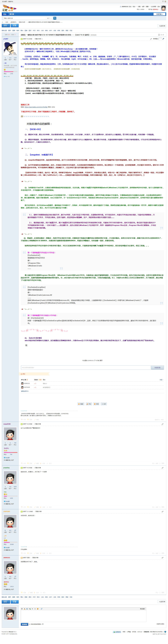
Task: Click the top 返回列表 button
Action: (x=162, y=26)
